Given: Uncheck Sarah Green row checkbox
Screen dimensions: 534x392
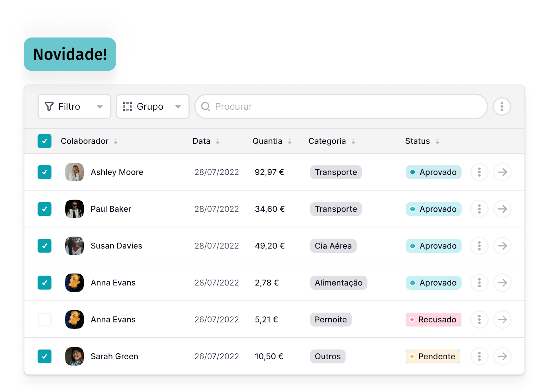Looking at the screenshot, I should tap(44, 356).
